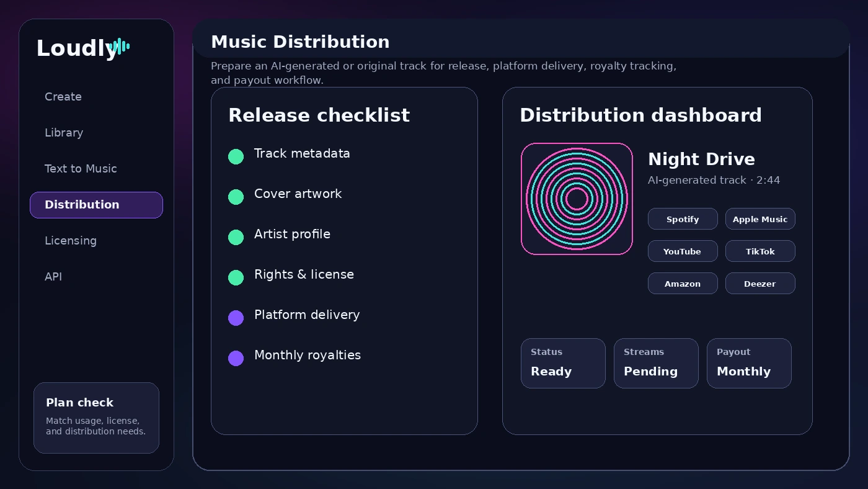Open Text to Music page
868x489 pixels.
(x=81, y=169)
